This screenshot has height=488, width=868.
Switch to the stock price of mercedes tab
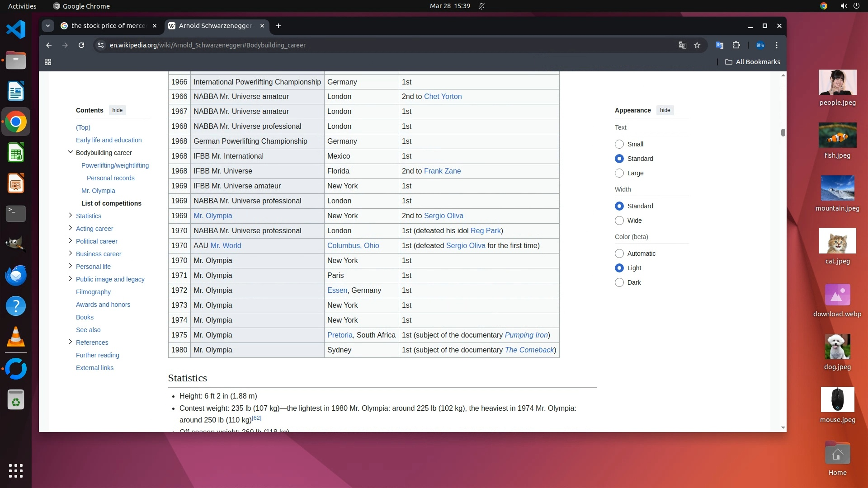(108, 26)
